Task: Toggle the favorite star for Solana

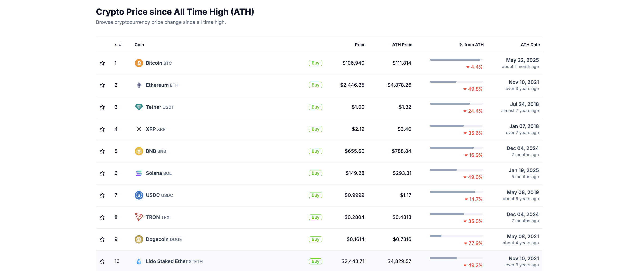Action: pos(102,173)
